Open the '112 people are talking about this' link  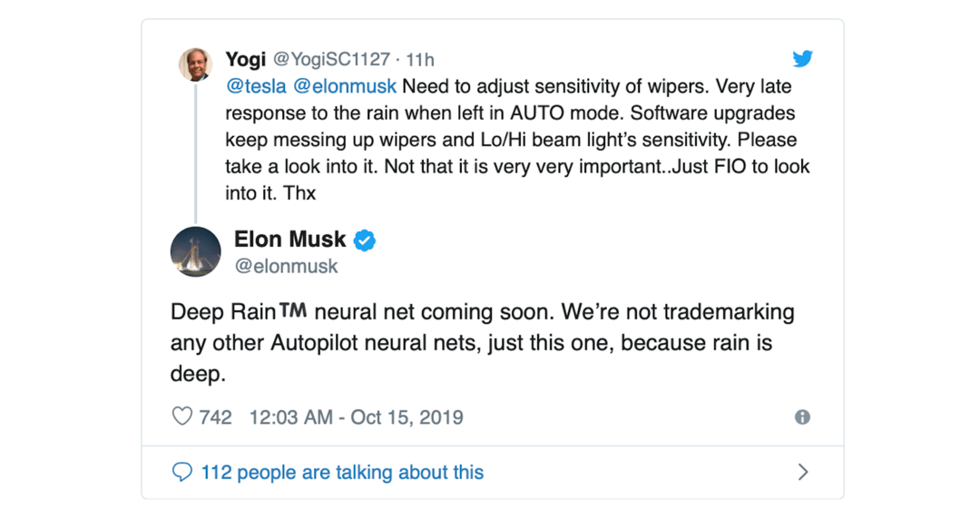(342, 472)
